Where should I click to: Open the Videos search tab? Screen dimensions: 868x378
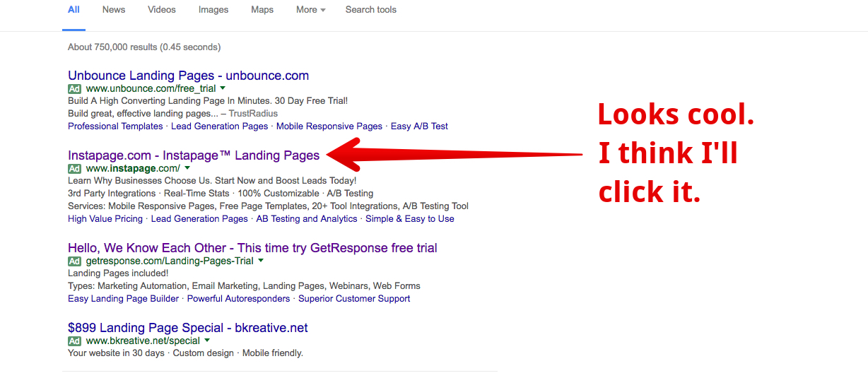click(x=162, y=10)
